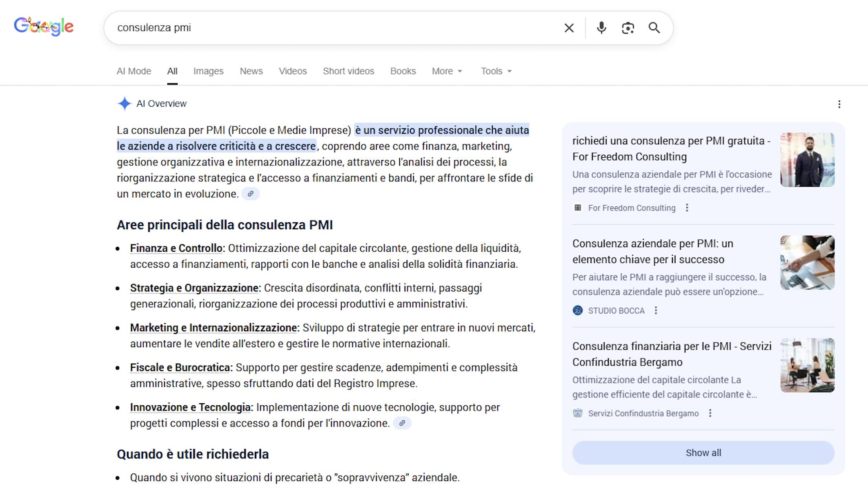Switch to AI Mode tab

[134, 71]
